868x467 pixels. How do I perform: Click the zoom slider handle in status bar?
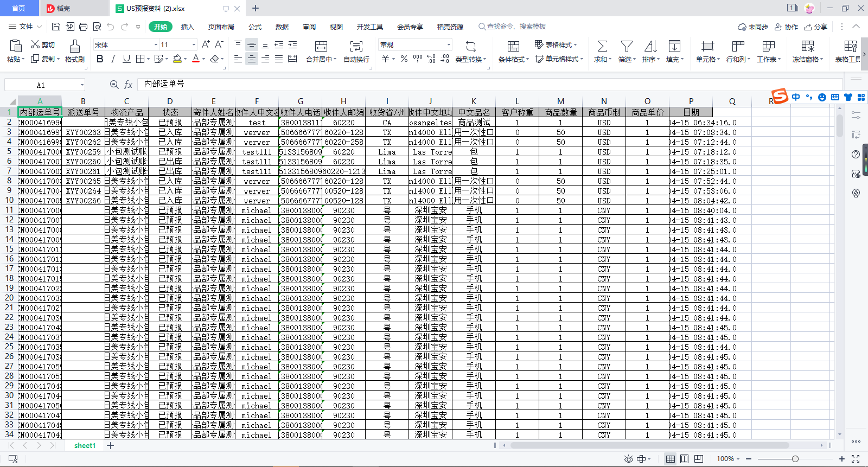click(795, 459)
